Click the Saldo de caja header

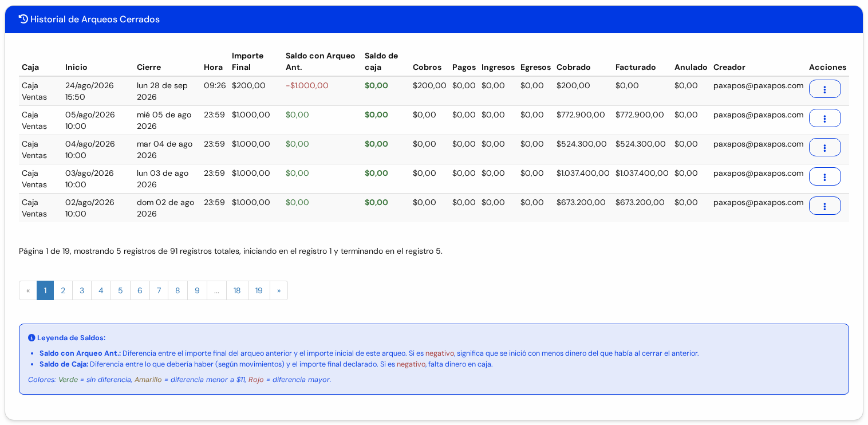pyautogui.click(x=381, y=61)
